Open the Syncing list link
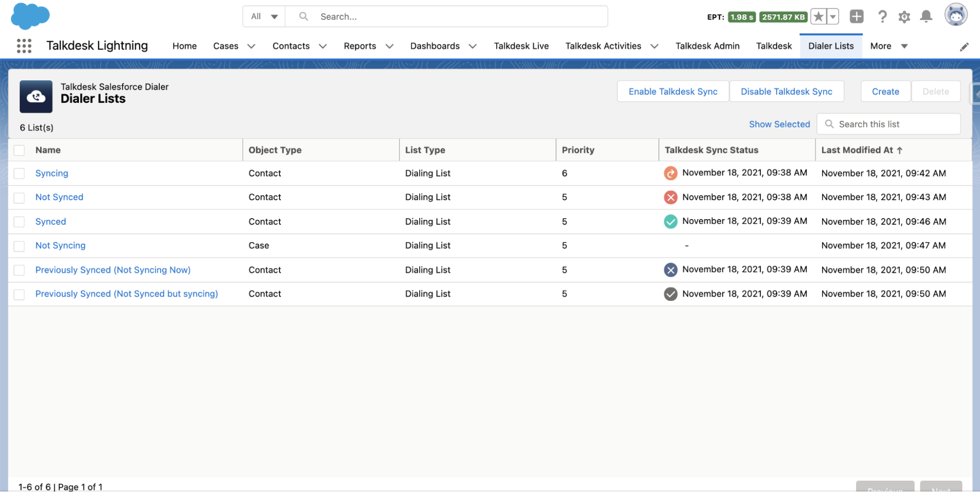 coord(51,173)
